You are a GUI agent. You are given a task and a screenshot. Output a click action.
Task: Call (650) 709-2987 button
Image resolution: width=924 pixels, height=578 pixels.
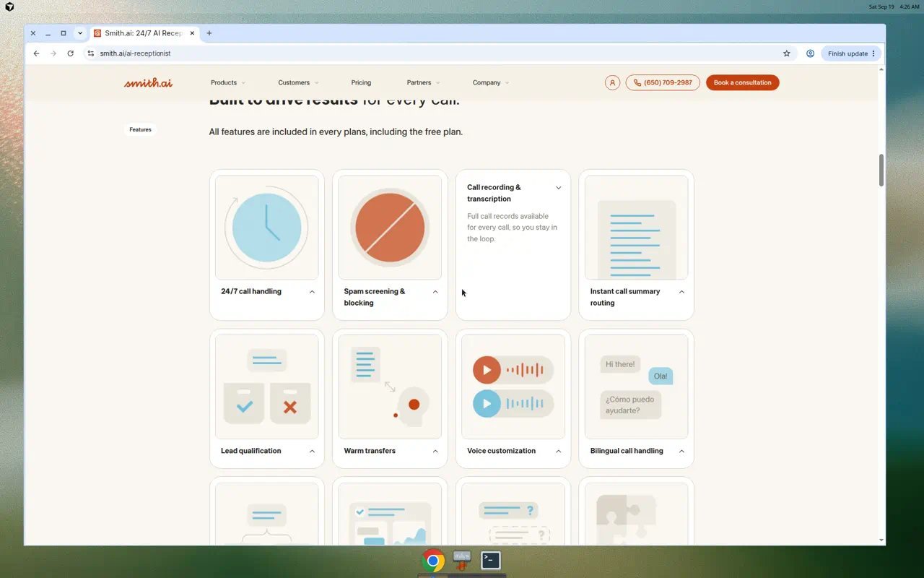point(663,82)
